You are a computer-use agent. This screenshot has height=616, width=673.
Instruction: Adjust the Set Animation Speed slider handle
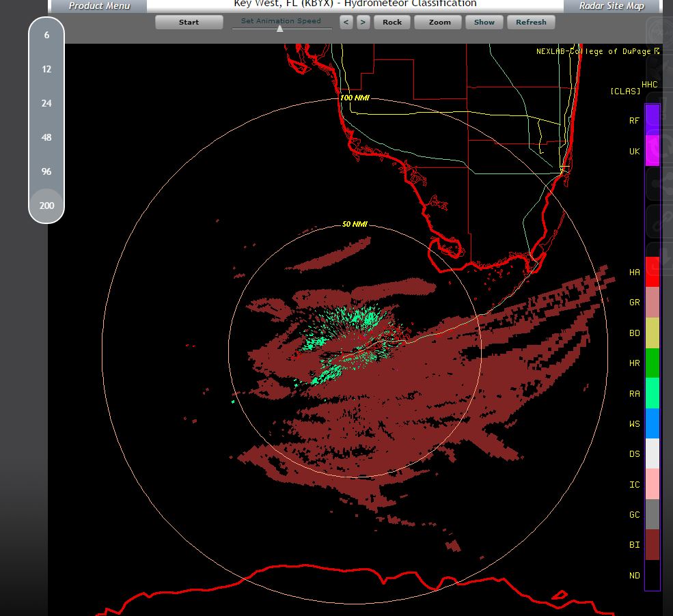pos(279,29)
